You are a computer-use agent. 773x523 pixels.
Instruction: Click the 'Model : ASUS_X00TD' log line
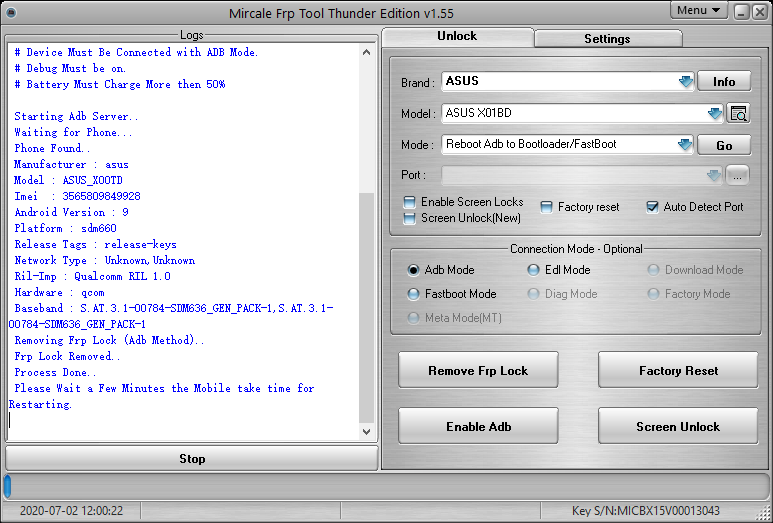(69, 180)
